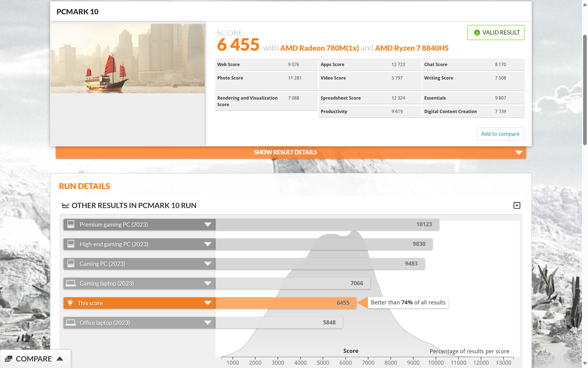
Task: Click the scrollbar down arrow
Action: pyautogui.click(x=585, y=363)
